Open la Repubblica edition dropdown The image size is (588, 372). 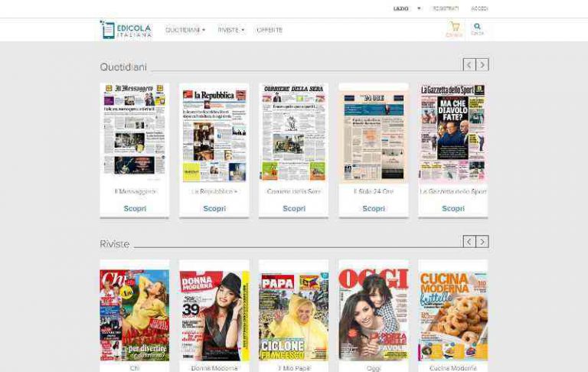[236, 191]
